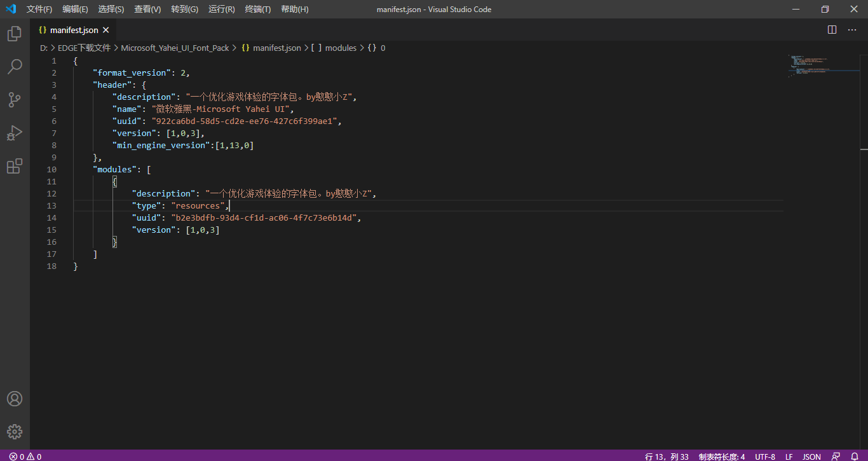Viewport: 868px width, 461px height.
Task: Expand the modules breadcrumb
Action: [x=334, y=48]
